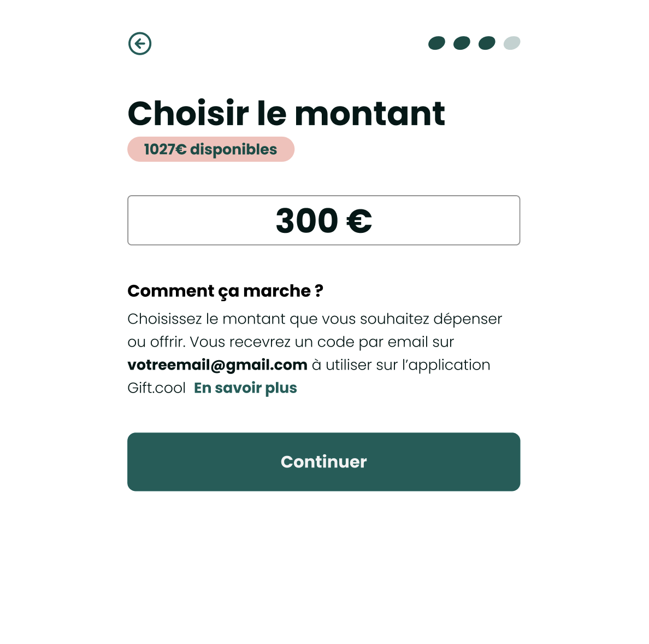Click the "Comment ça marche ?" heading

(x=225, y=291)
